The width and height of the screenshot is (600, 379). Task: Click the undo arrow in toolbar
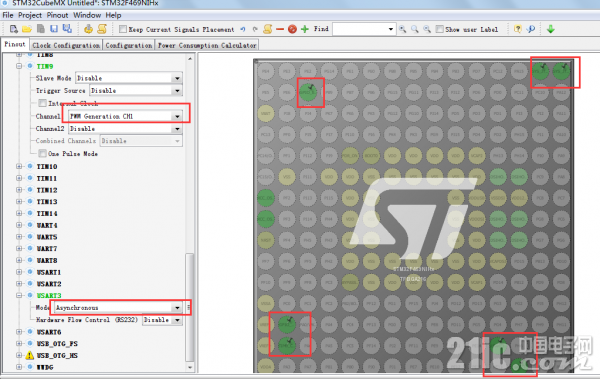click(x=243, y=29)
